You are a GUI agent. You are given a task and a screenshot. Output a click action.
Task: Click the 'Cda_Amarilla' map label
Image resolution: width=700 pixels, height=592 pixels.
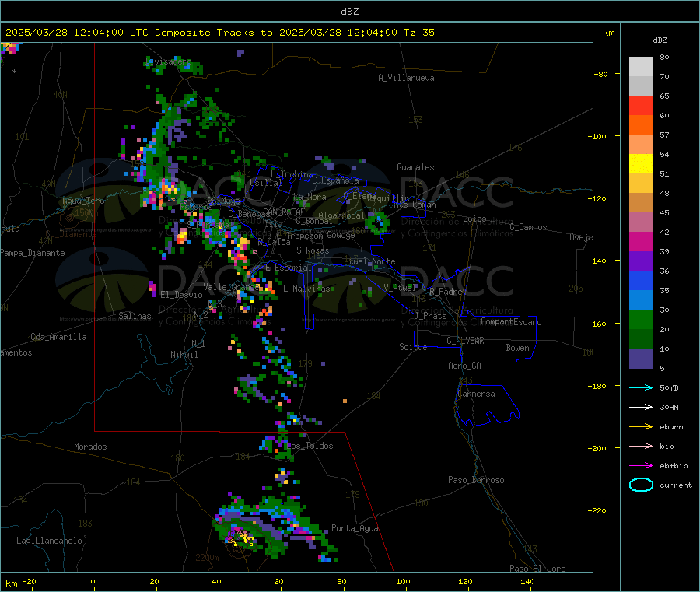coord(58,337)
